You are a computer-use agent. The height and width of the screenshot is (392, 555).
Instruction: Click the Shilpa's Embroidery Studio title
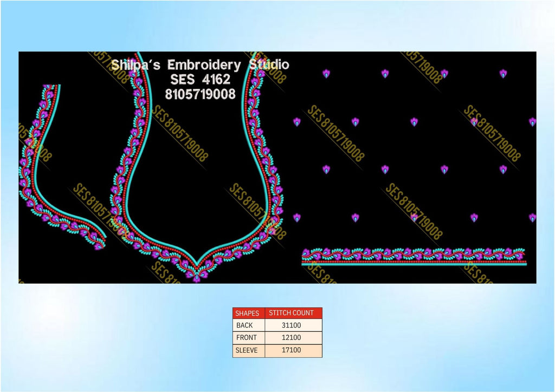coord(200,65)
